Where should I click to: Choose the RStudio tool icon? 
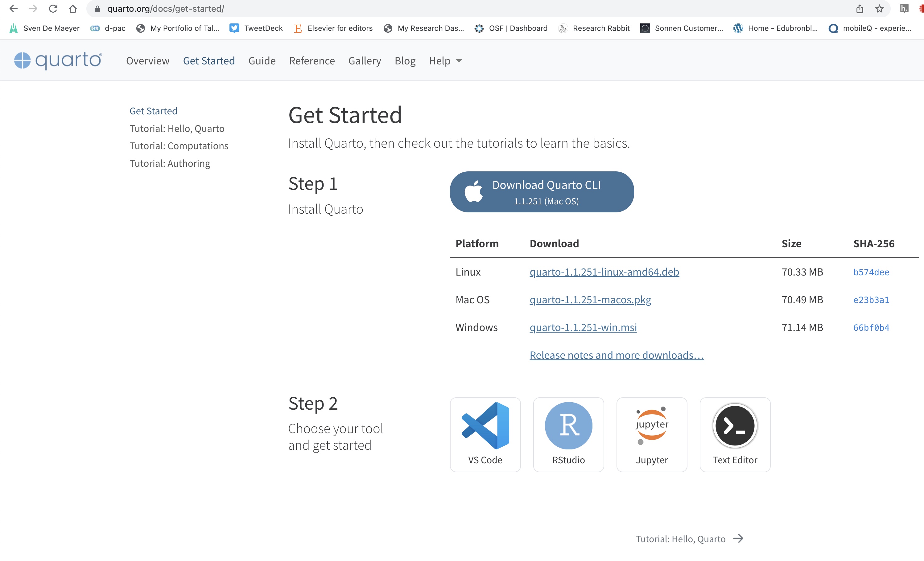(x=568, y=426)
